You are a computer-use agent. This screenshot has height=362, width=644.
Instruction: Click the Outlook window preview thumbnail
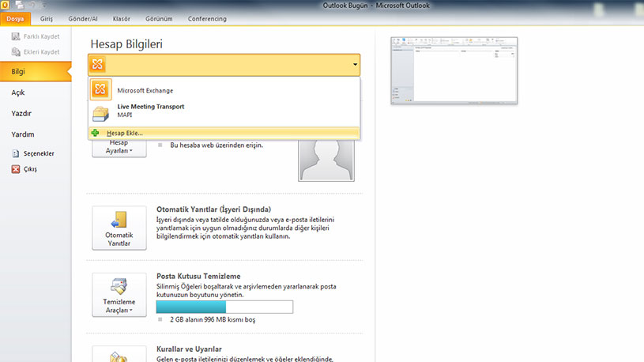point(454,70)
